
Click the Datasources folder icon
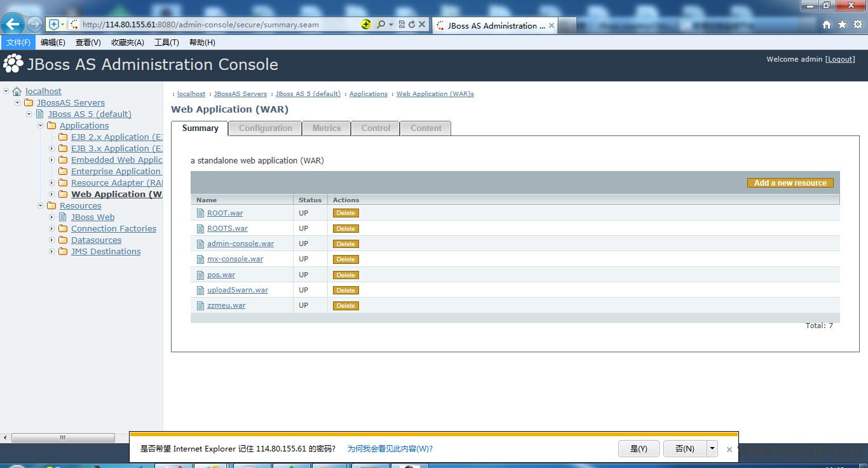63,240
